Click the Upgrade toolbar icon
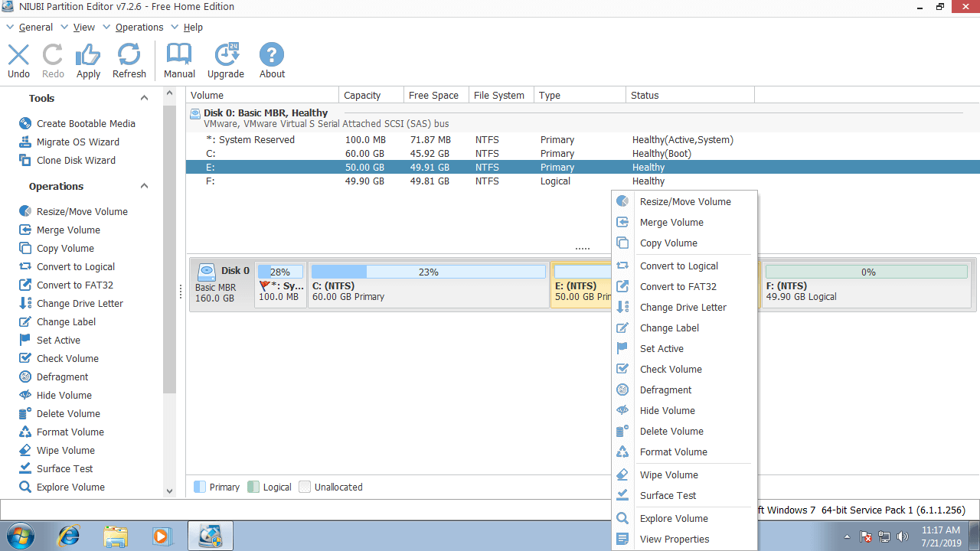This screenshot has height=551, width=980. (226, 55)
